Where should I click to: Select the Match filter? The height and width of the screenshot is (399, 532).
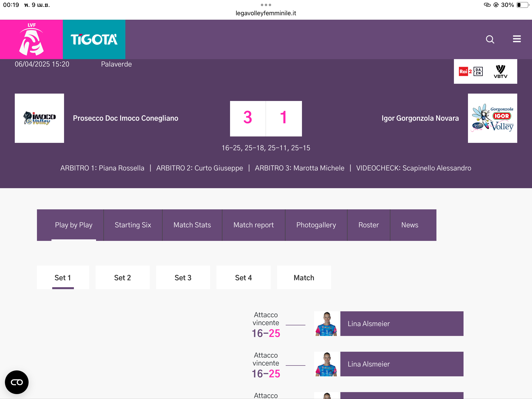304,278
